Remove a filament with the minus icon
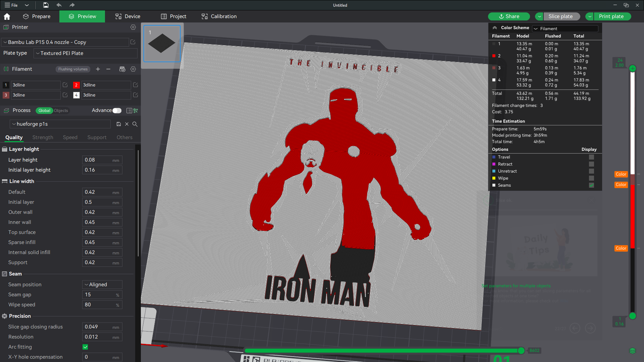 click(108, 69)
